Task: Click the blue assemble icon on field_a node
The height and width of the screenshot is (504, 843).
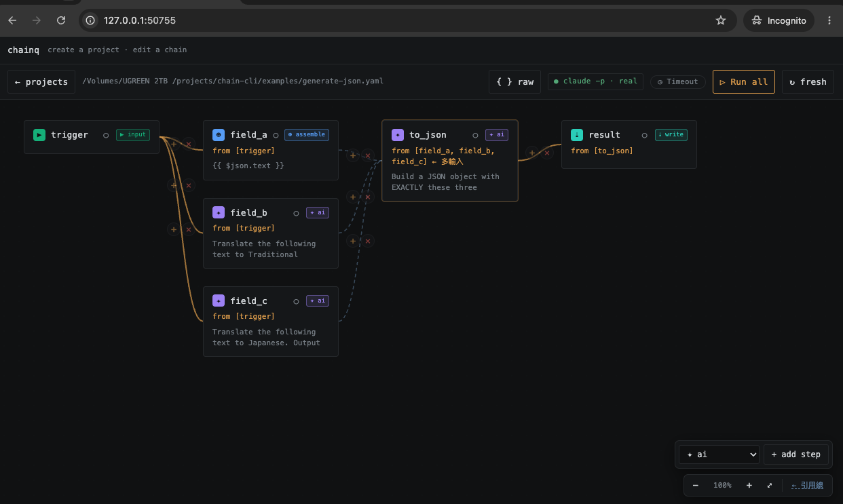Action: click(219, 135)
